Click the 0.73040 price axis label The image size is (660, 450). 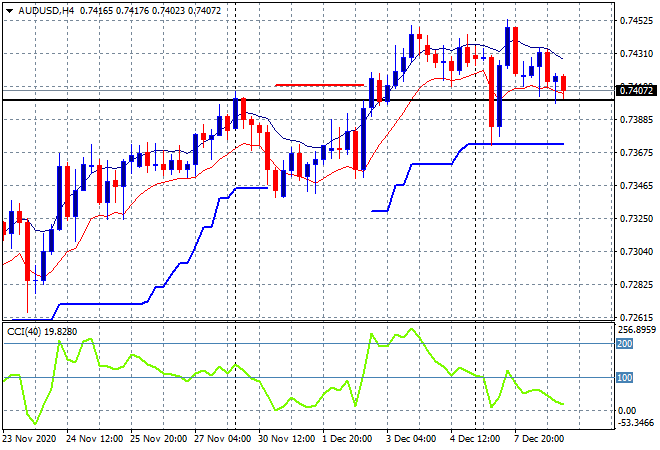pos(636,251)
